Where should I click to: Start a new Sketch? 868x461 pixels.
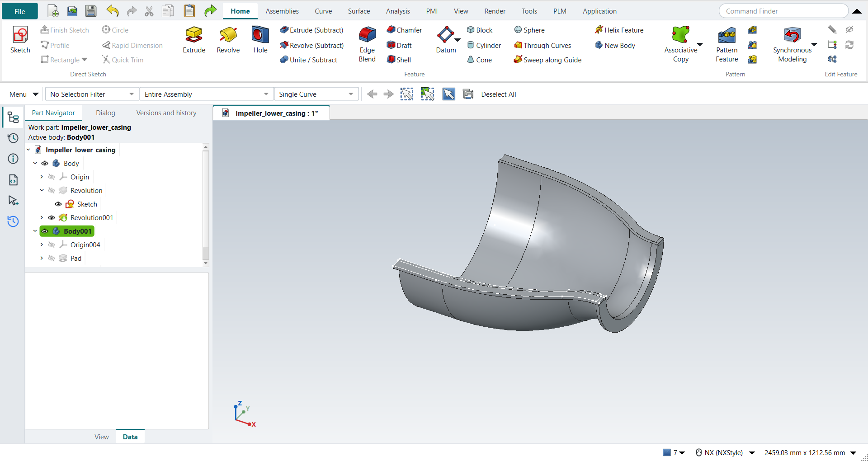pyautogui.click(x=20, y=40)
